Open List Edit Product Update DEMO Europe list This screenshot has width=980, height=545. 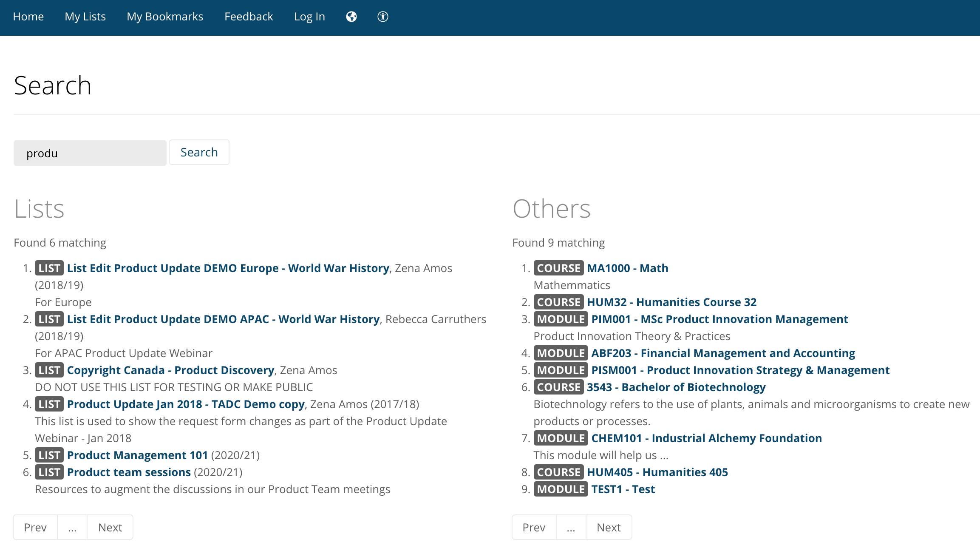click(x=228, y=268)
